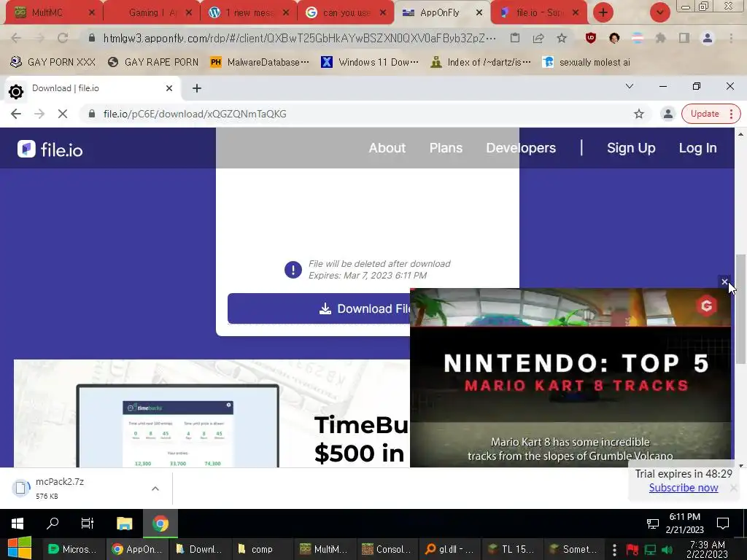The image size is (747, 560).
Task: Click the TimeBucks ad image
Action: point(212,413)
